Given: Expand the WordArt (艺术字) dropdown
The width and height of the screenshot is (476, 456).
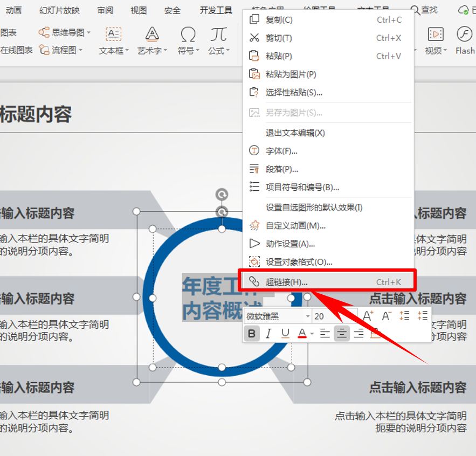Looking at the screenshot, I should tap(165, 50).
